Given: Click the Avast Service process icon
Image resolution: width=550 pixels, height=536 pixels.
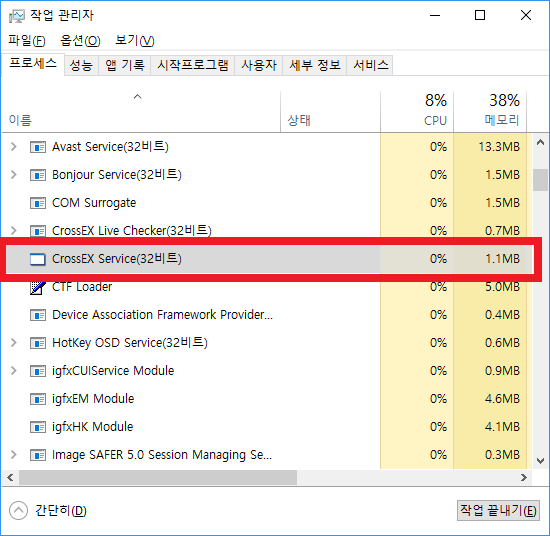Looking at the screenshot, I should (x=38, y=147).
